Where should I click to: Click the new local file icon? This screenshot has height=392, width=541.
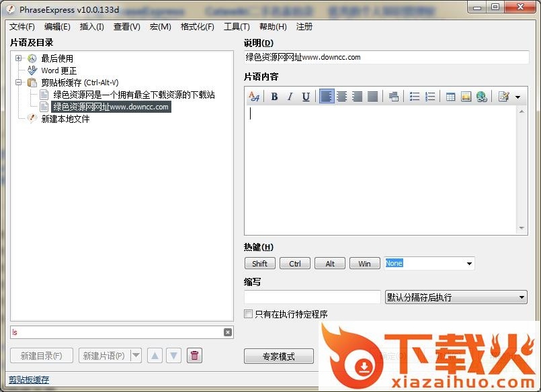coord(32,119)
